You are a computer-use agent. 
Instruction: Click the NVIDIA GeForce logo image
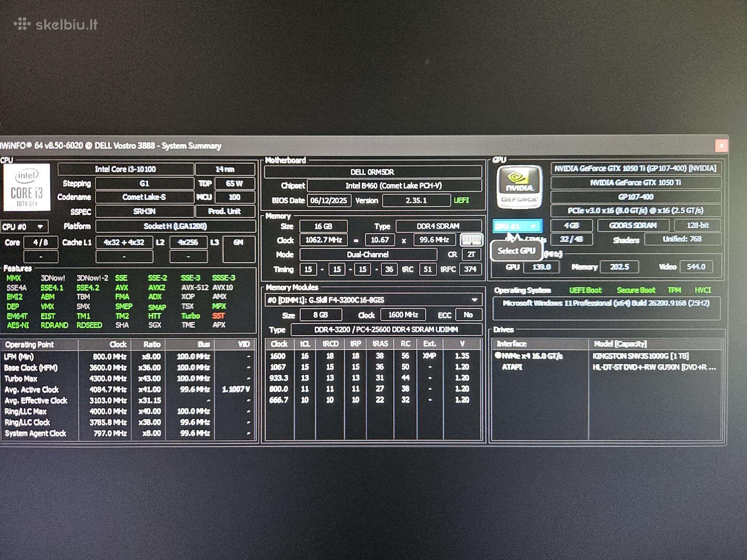pos(519,187)
